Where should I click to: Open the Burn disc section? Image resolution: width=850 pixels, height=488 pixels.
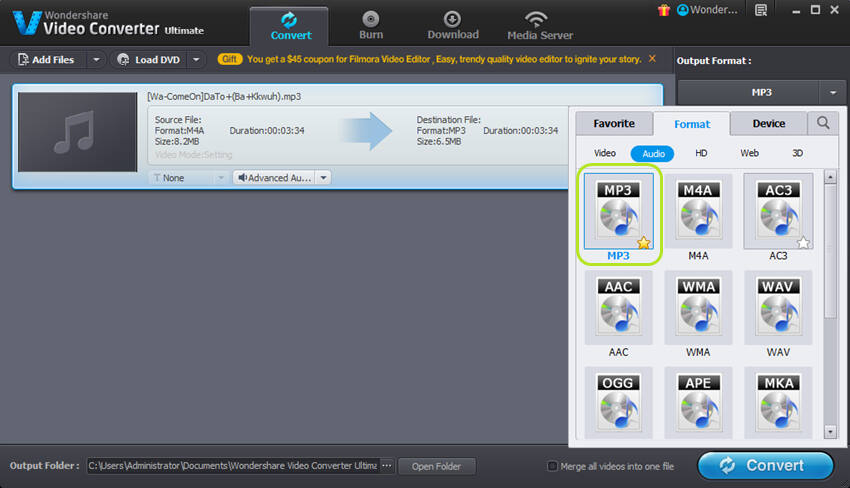[371, 25]
